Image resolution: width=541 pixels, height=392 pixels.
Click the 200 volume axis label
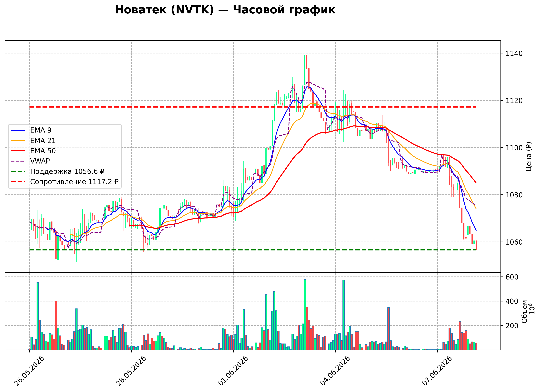pyautogui.click(x=512, y=326)
